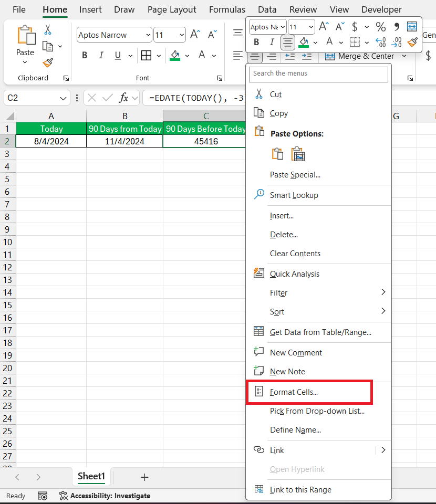The image size is (436, 504).
Task: Click Smart Lookup in context menu
Action: (x=294, y=195)
